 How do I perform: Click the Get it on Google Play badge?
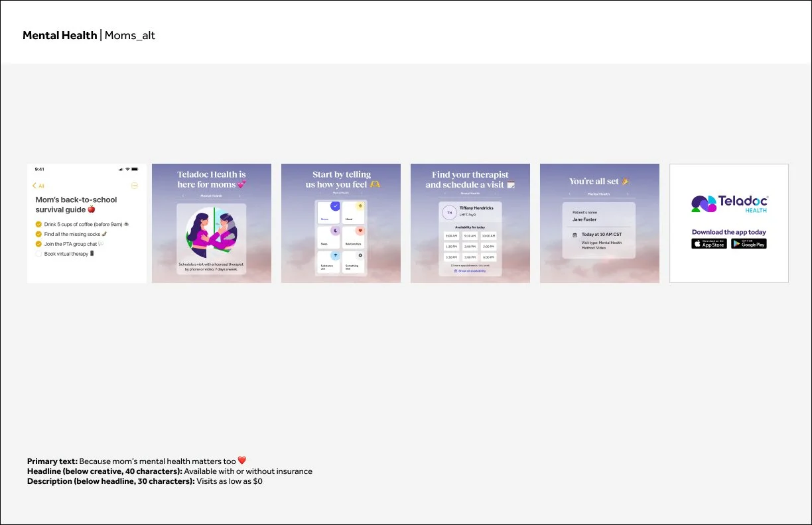point(749,243)
